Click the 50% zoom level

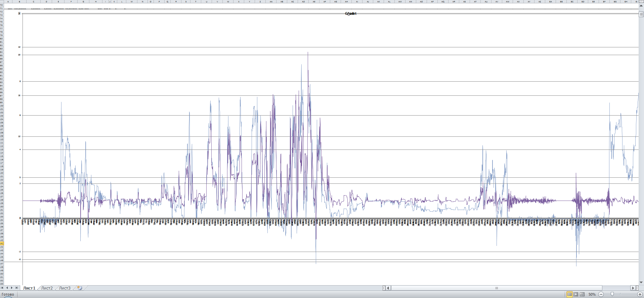pyautogui.click(x=592, y=294)
